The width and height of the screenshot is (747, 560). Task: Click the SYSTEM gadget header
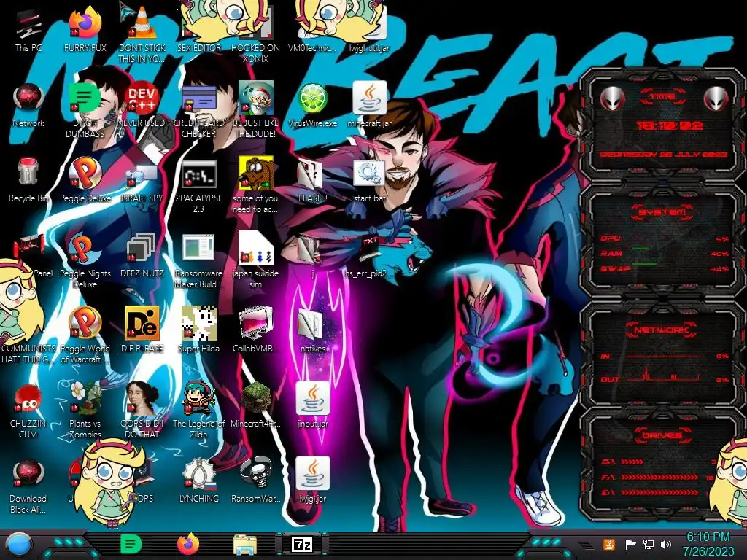click(662, 212)
